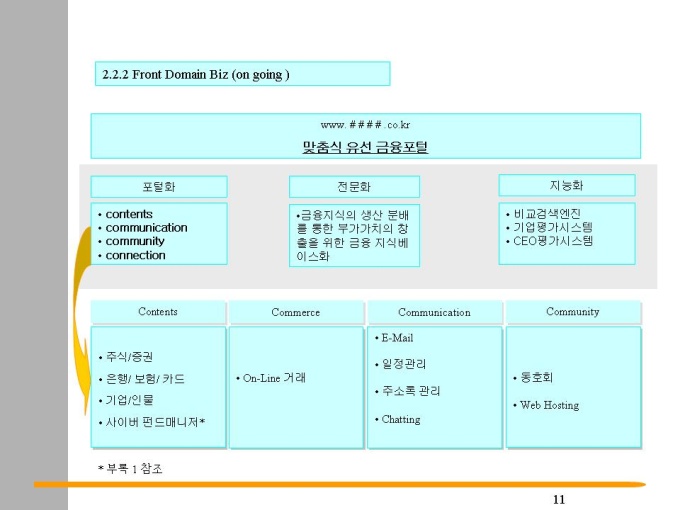
Task: Select the Contents column header
Action: (158, 312)
